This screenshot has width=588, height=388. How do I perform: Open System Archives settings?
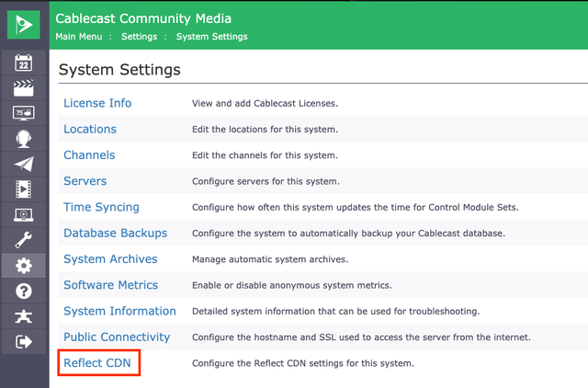(110, 259)
